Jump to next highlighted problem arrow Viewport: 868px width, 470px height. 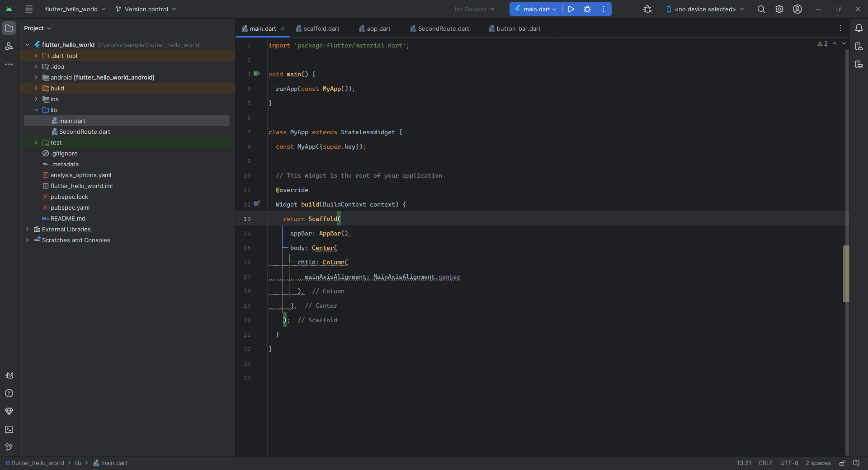point(844,44)
